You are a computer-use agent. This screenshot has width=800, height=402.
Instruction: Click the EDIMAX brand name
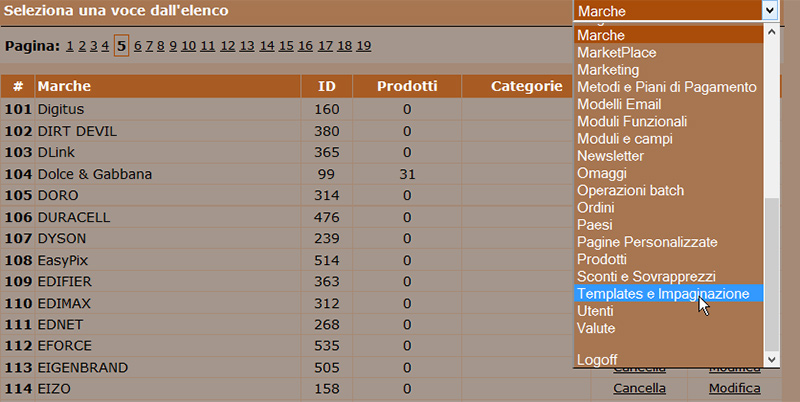coord(64,304)
